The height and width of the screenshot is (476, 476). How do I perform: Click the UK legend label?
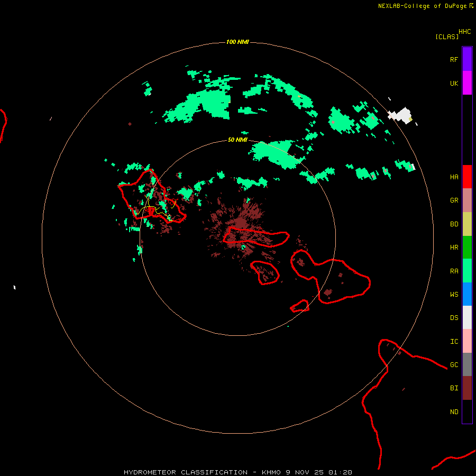pyautogui.click(x=454, y=83)
